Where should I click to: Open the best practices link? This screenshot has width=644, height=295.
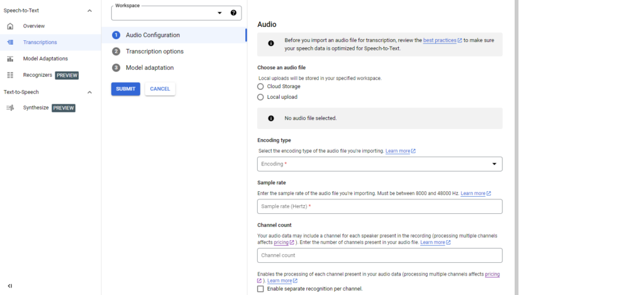[x=440, y=40]
